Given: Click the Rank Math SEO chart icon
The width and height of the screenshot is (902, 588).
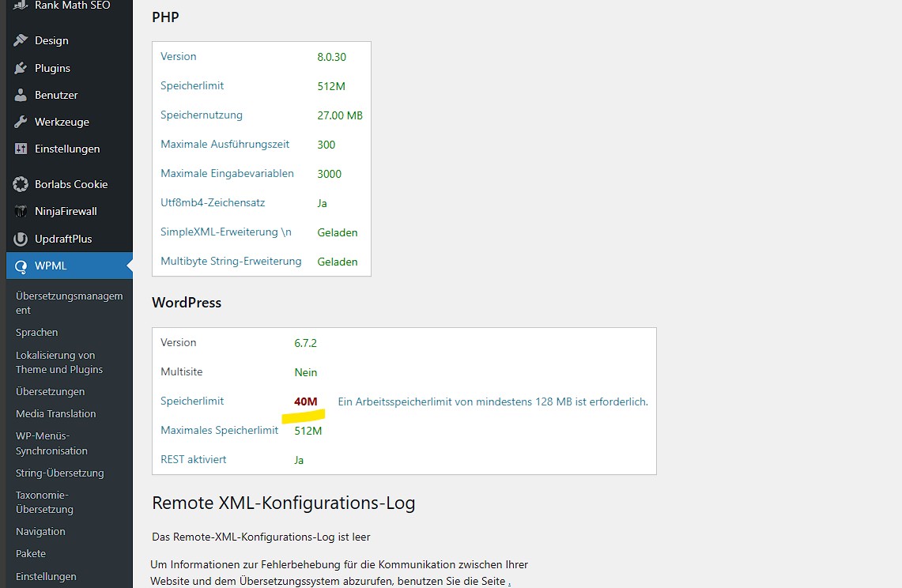Looking at the screenshot, I should tap(21, 5).
